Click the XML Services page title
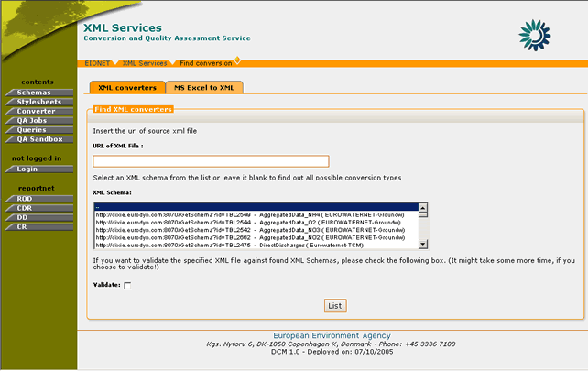The width and height of the screenshot is (588, 371). (123, 27)
